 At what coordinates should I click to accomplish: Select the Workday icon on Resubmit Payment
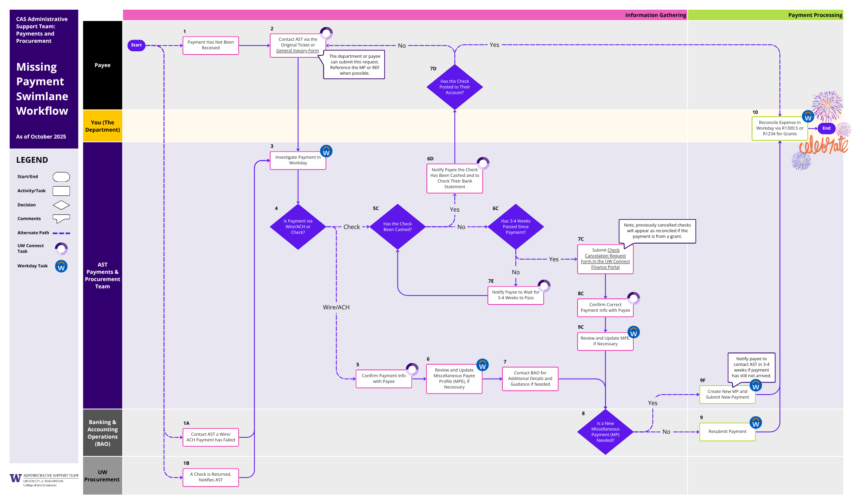pos(756,422)
